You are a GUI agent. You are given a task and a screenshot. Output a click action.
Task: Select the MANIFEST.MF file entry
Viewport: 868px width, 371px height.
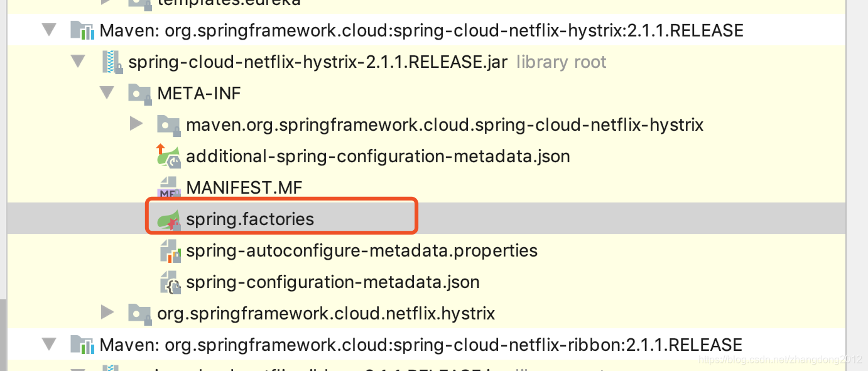click(244, 188)
